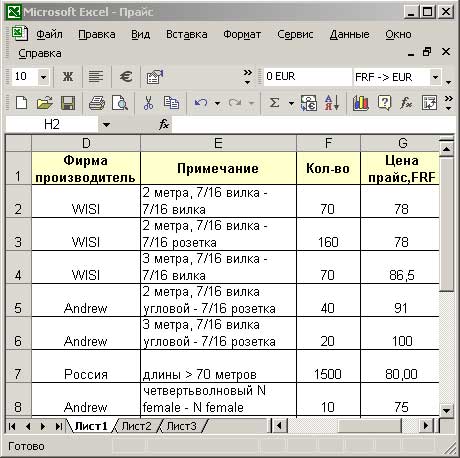Copy selection with copy icon
460x458 pixels.
(171, 103)
